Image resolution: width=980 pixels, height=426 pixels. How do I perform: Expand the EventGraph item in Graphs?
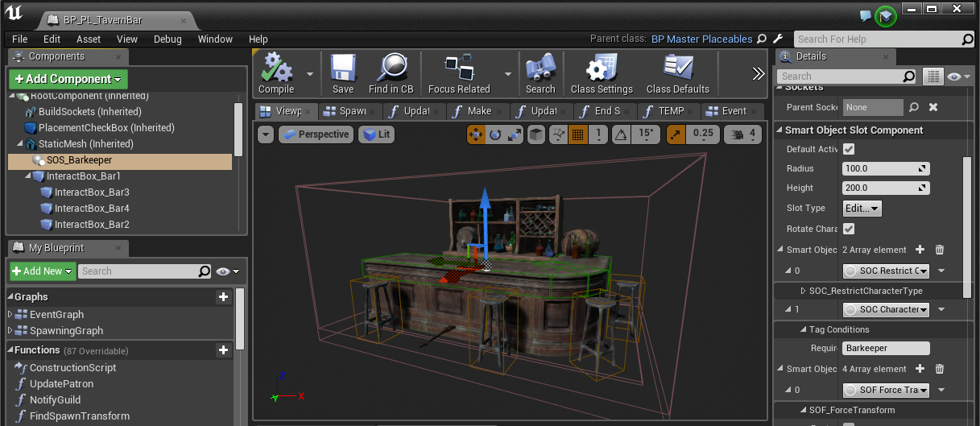click(11, 315)
